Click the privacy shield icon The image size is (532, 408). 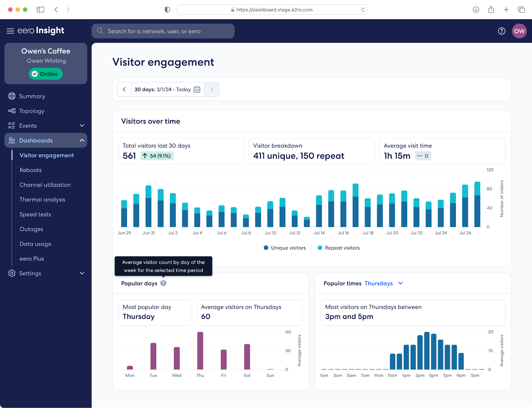point(167,10)
